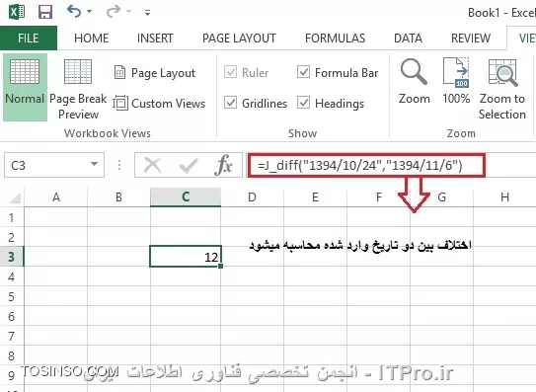
Task: Open Insert Function fx dialog
Action: tap(223, 166)
